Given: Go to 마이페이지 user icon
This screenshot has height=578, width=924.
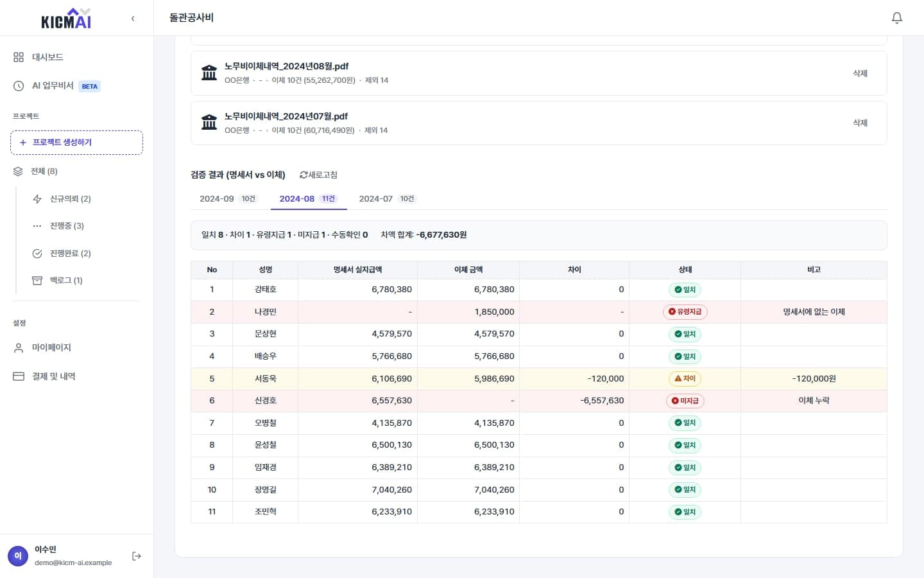Looking at the screenshot, I should (19, 347).
